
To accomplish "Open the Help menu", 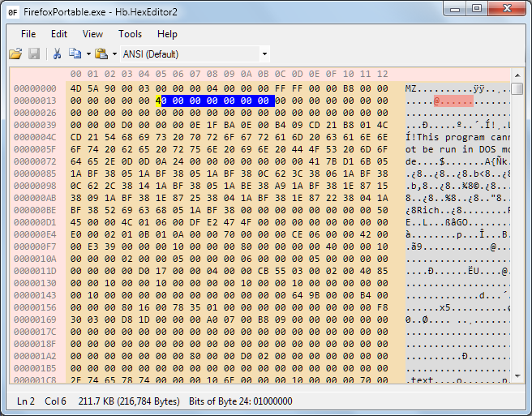I will tap(167, 34).
